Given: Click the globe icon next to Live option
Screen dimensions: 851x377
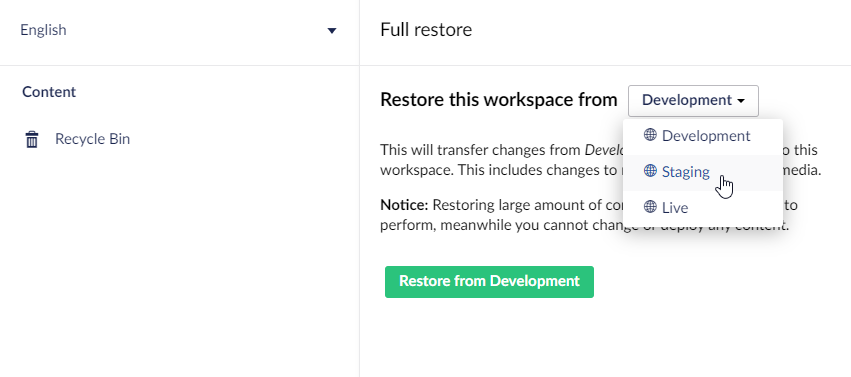Looking at the screenshot, I should (x=650, y=207).
